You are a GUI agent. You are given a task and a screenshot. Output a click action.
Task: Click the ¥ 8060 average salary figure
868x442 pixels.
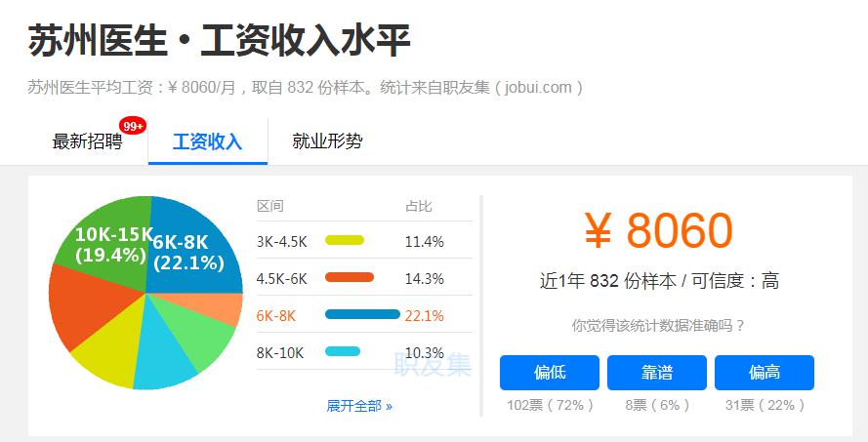click(657, 231)
